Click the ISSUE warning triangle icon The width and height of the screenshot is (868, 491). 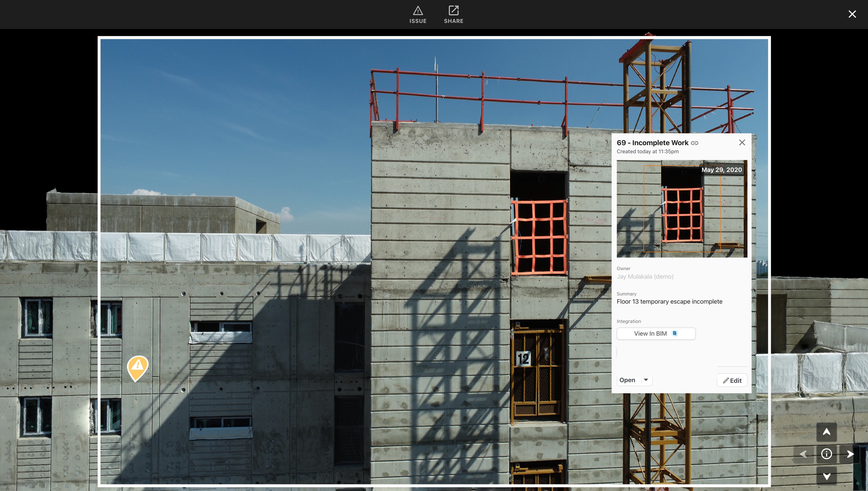tap(418, 11)
